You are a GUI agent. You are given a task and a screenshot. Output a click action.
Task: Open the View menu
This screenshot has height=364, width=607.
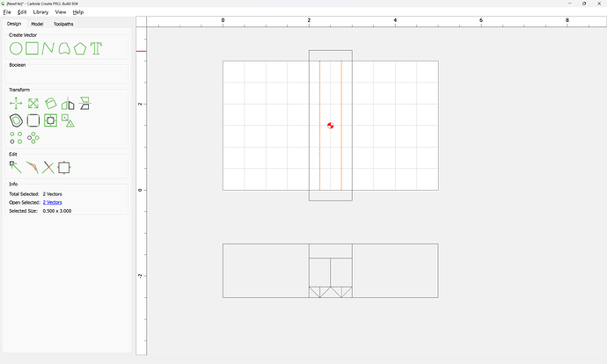pos(60,12)
